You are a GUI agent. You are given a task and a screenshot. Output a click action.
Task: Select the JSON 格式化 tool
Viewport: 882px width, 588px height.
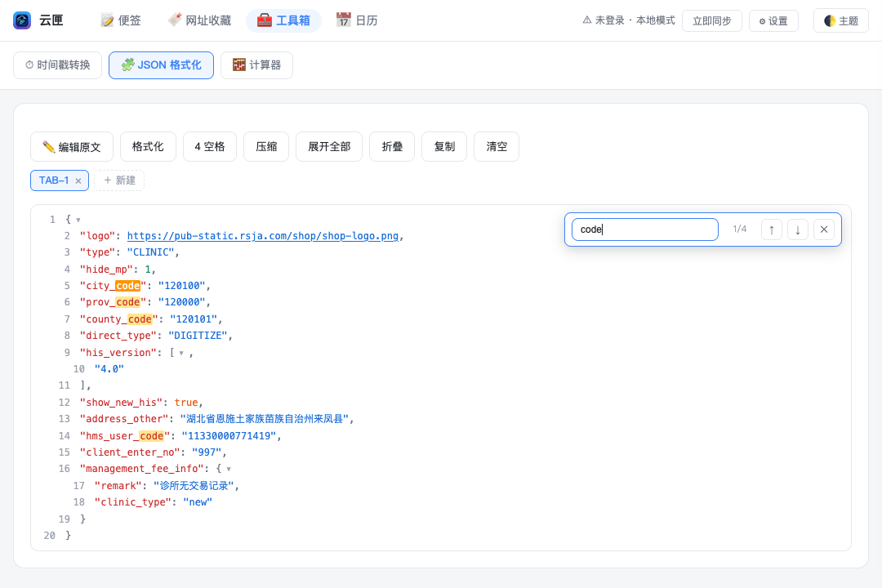point(162,65)
